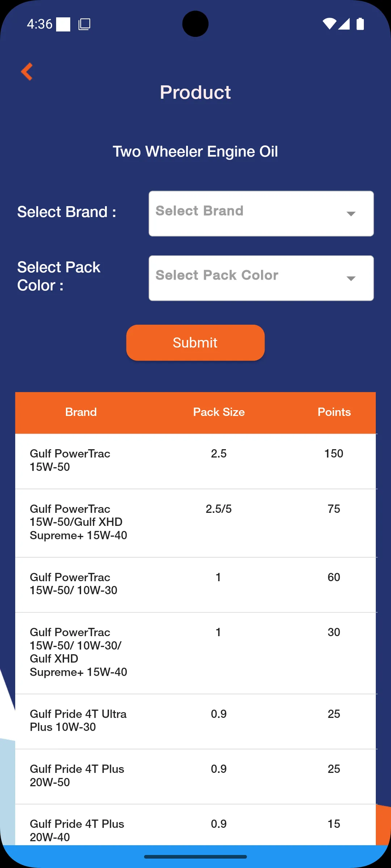
Task: Tap the white square notification icon
Action: click(63, 24)
